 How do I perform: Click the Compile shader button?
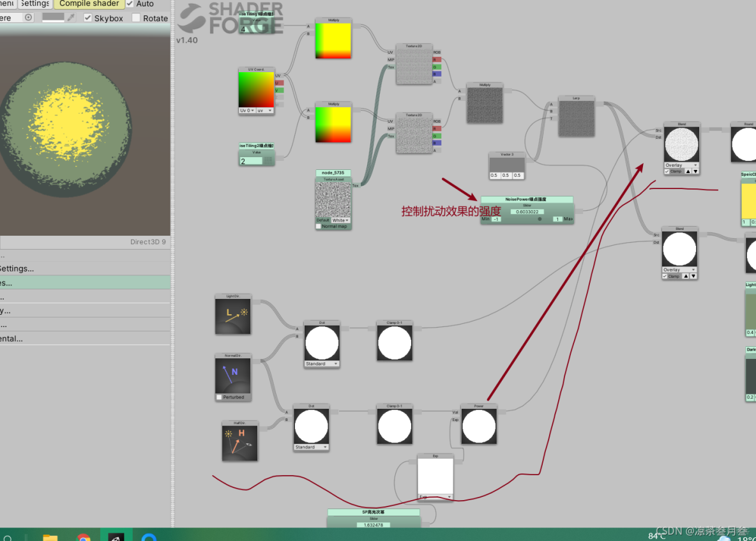(x=89, y=4)
